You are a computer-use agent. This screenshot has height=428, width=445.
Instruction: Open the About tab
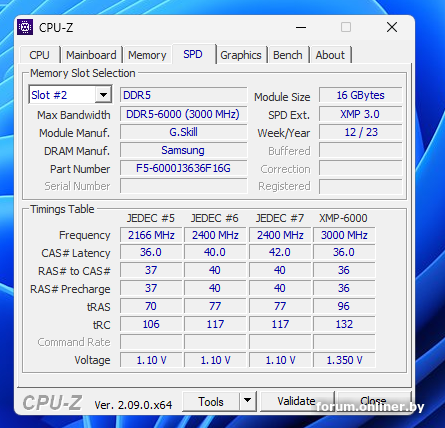pos(330,55)
